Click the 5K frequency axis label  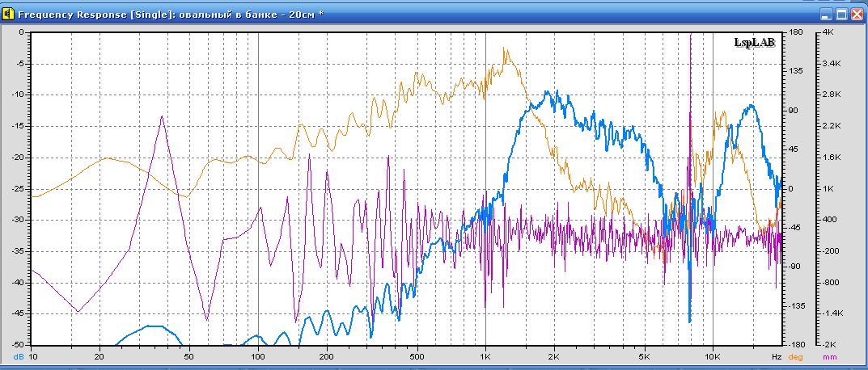pyautogui.click(x=644, y=357)
